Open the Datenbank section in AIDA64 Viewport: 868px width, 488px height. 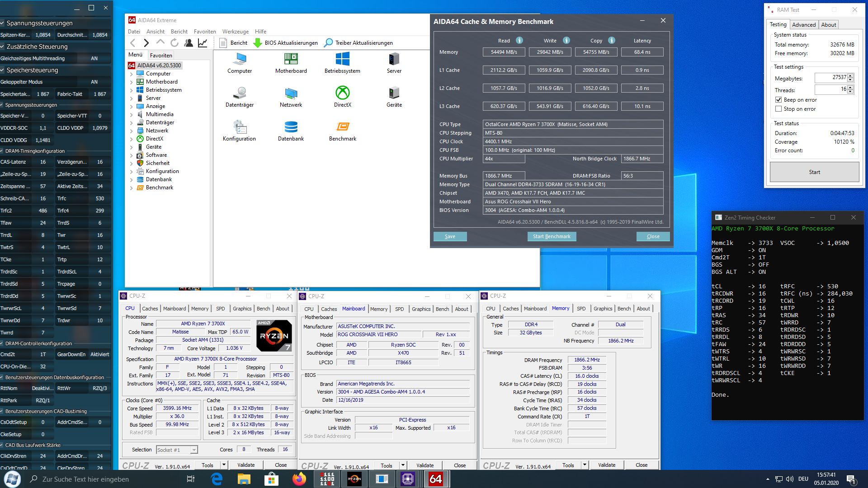click(291, 131)
